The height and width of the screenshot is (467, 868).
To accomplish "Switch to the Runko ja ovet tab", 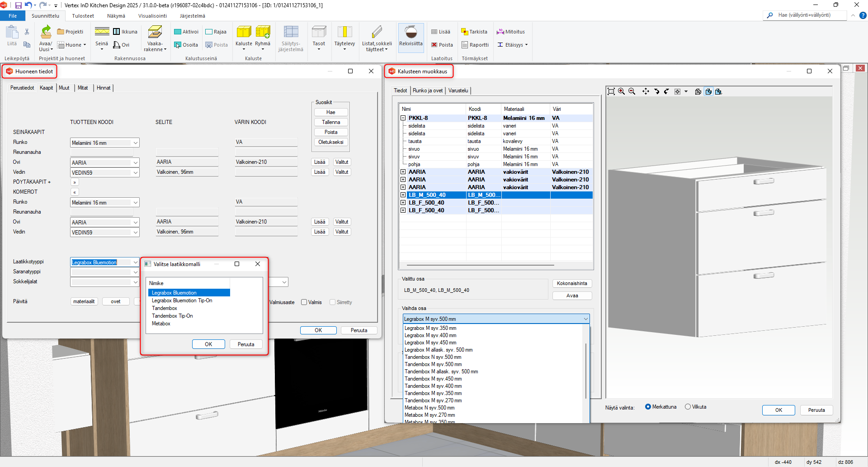I will (427, 91).
